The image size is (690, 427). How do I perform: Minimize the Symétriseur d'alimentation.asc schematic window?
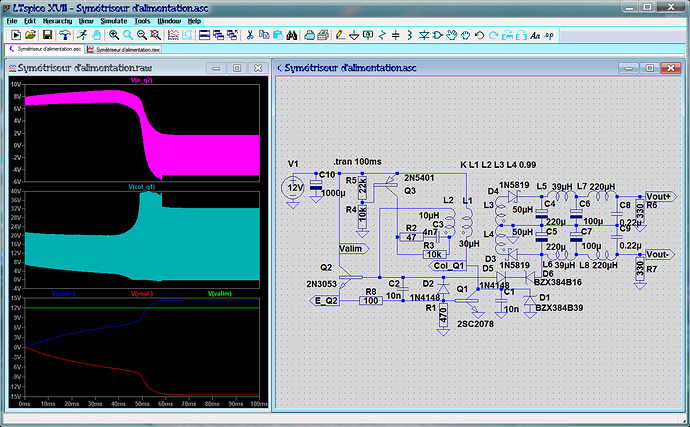coord(628,68)
